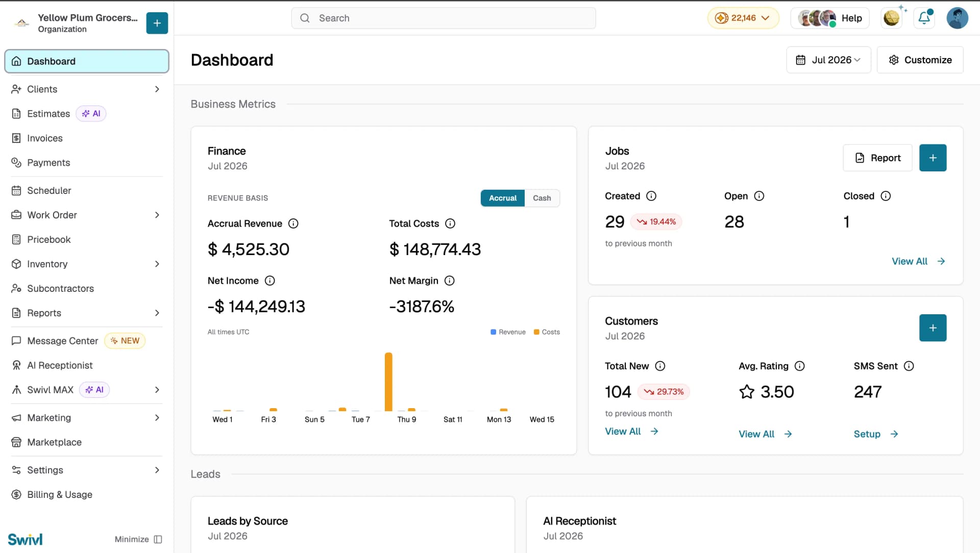The height and width of the screenshot is (553, 980).
Task: Open the Jul 2026 date dropdown
Action: pos(828,60)
